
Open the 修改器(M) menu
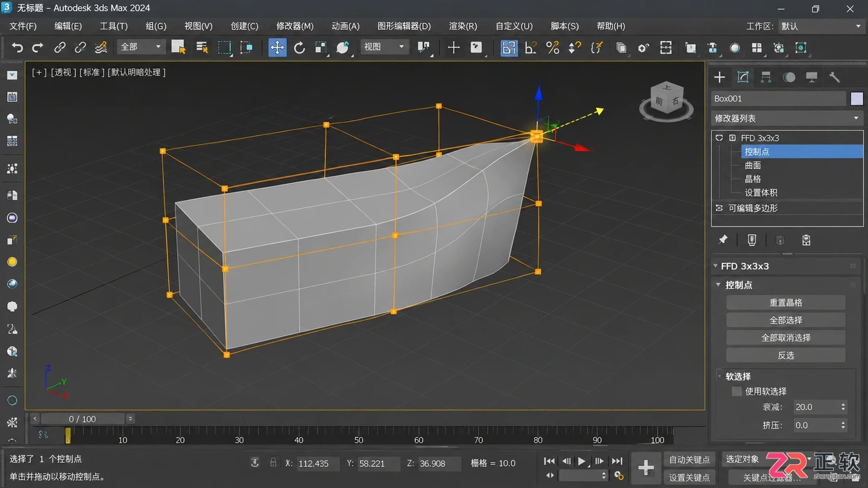point(295,26)
